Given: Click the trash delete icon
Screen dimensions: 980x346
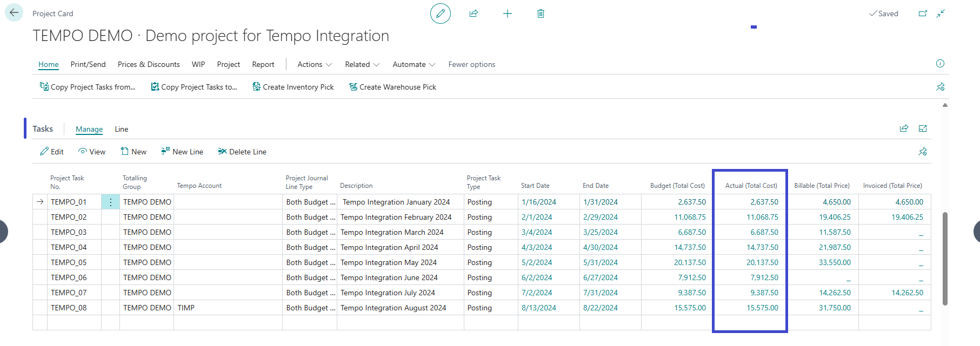Looking at the screenshot, I should pyautogui.click(x=541, y=13).
